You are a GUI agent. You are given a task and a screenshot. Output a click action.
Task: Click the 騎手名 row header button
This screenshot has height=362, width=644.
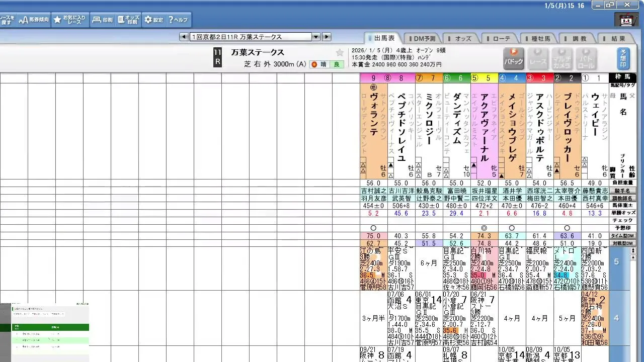pyautogui.click(x=623, y=191)
